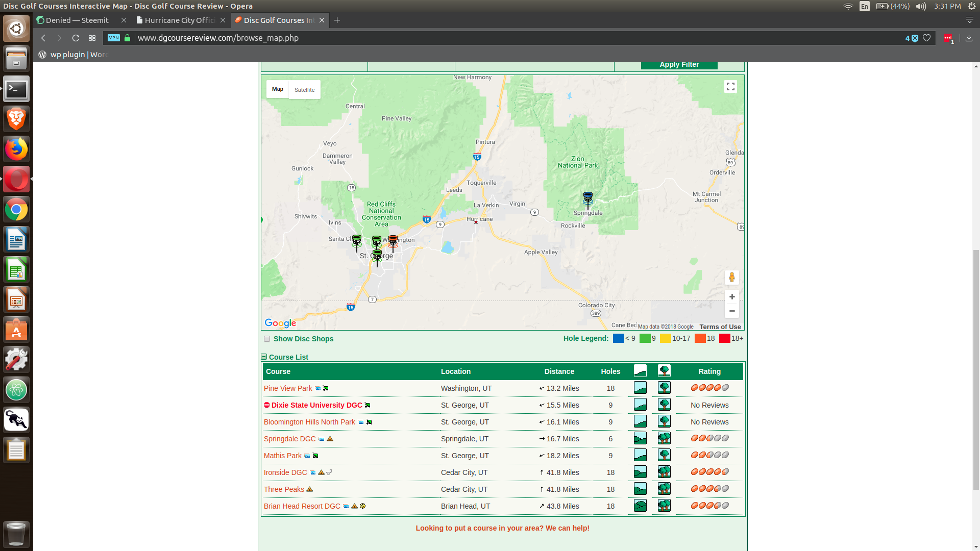The height and width of the screenshot is (551, 980).
Task: Click the terrain icon in Brian Head Resort row
Action: tap(640, 506)
